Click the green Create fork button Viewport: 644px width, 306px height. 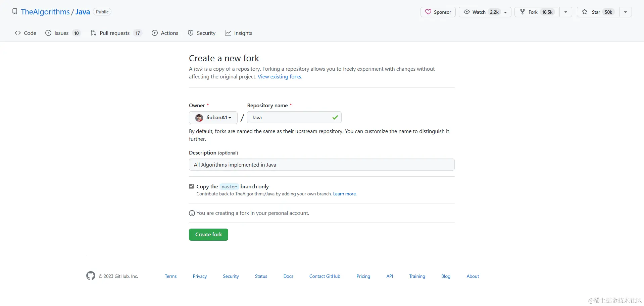click(208, 235)
